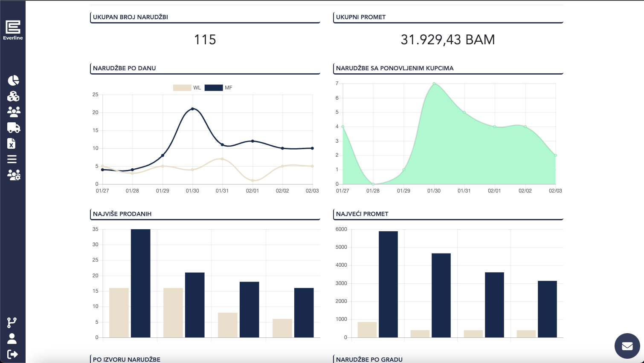Open the delivery truck icon
Viewport: 644px width, 363px height.
click(14, 128)
